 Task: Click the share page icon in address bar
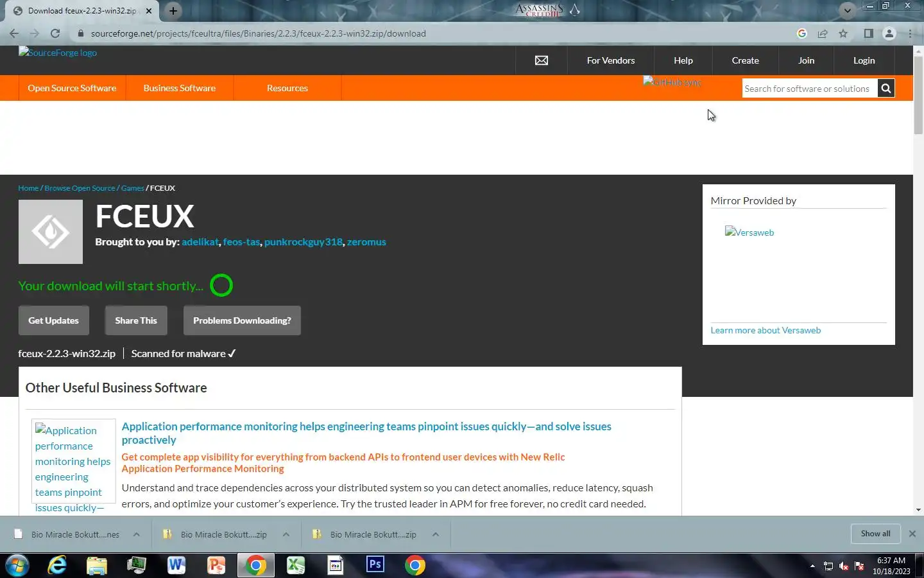pyautogui.click(x=823, y=33)
